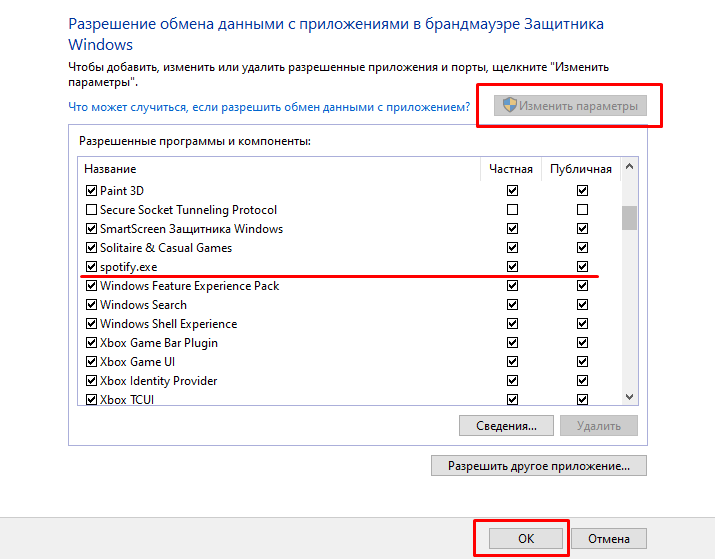Click Разрешить другое приложение button

(538, 466)
